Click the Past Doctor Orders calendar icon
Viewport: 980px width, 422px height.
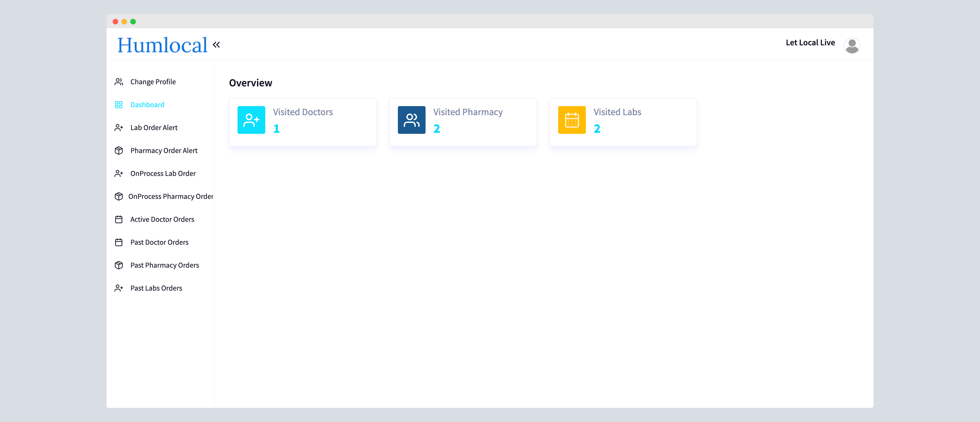(119, 242)
